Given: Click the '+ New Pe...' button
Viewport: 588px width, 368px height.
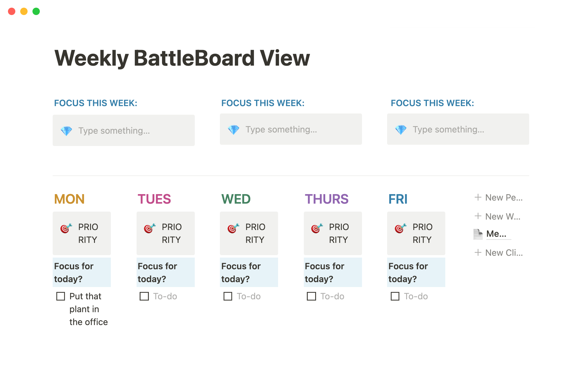Looking at the screenshot, I should pos(499,197).
